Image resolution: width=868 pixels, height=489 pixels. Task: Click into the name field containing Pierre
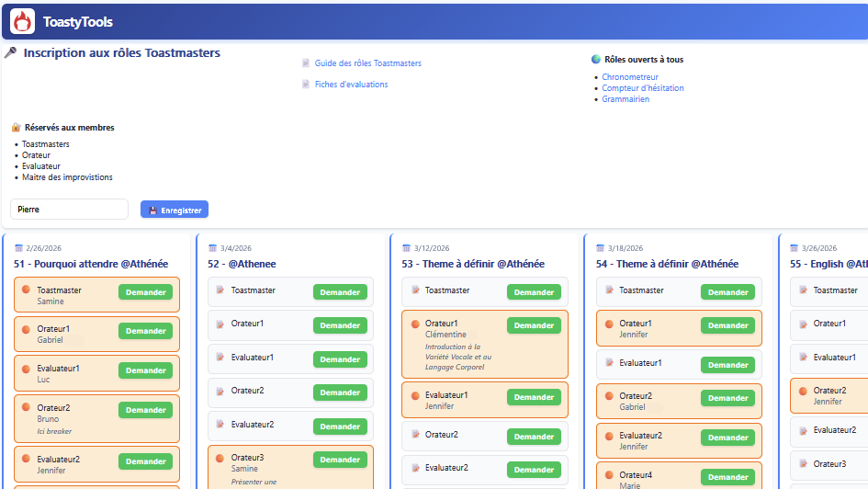click(x=69, y=210)
